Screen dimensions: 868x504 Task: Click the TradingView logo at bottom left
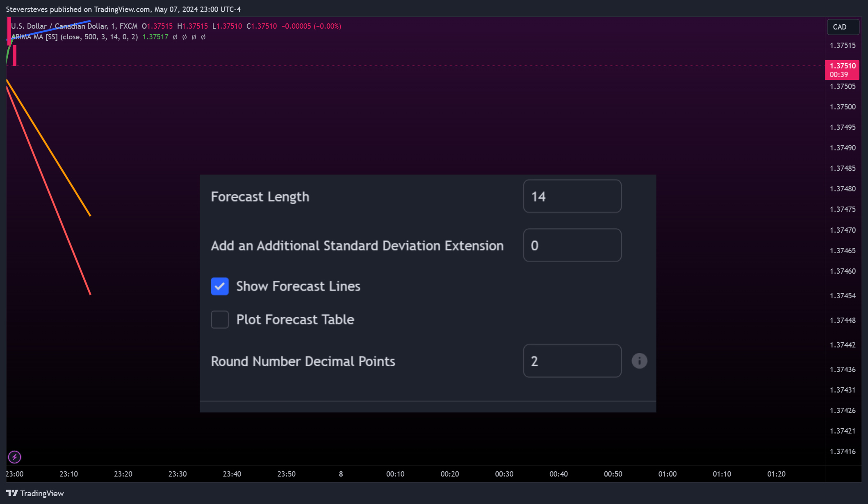[35, 493]
